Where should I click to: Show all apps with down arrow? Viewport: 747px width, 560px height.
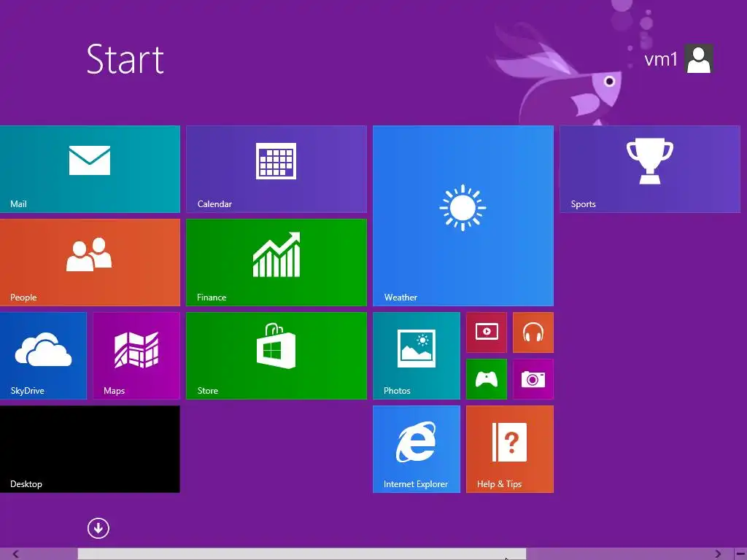98,528
